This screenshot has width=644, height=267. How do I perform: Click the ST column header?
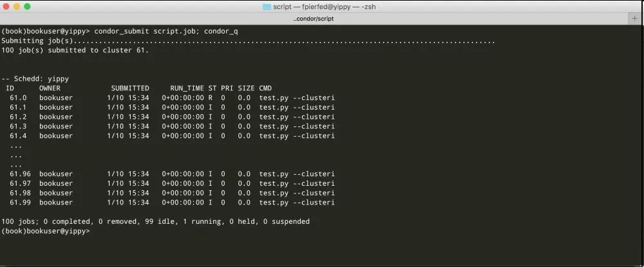(x=213, y=88)
